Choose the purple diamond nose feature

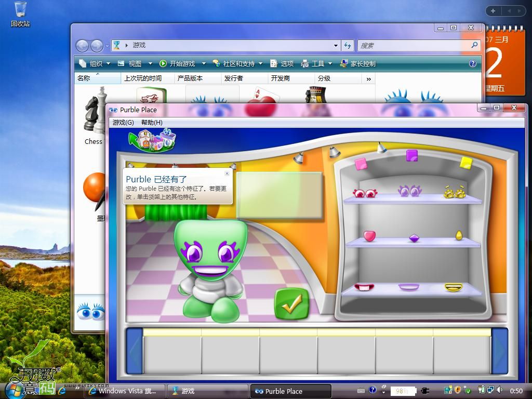414,238
